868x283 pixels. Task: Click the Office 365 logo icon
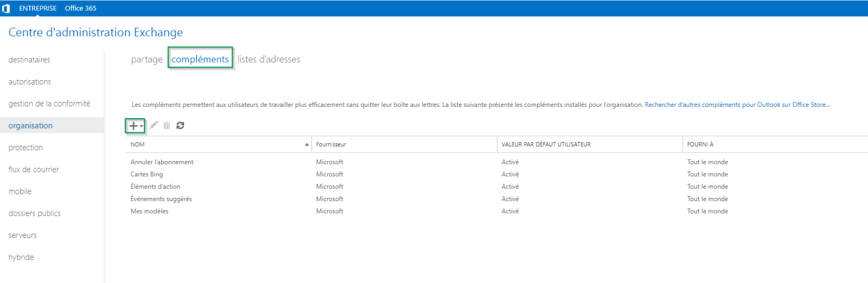[7, 9]
